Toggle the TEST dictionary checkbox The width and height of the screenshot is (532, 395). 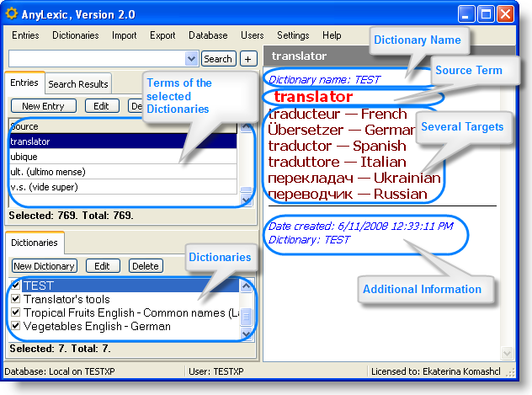point(16,285)
